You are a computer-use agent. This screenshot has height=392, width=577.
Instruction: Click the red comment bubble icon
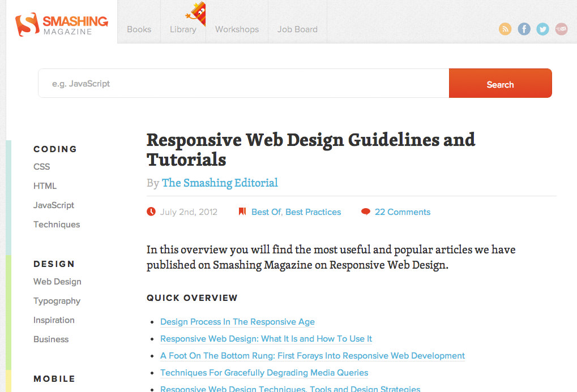click(366, 212)
